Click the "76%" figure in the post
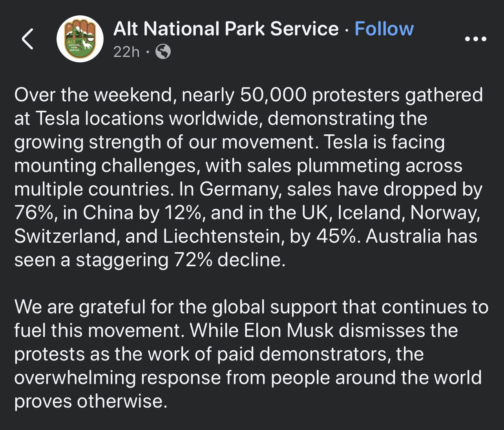This screenshot has width=504, height=430. click(33, 213)
